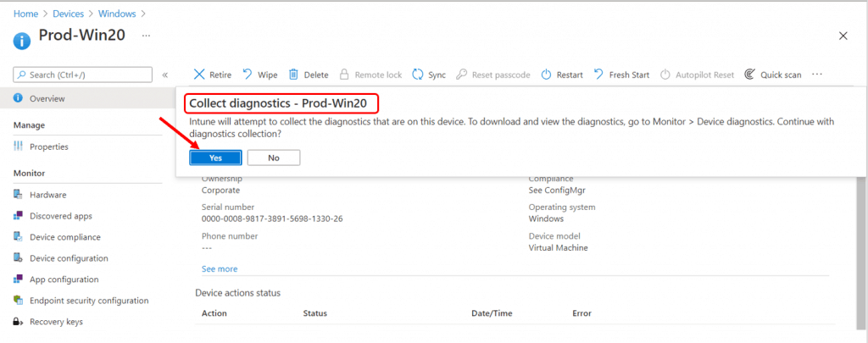Screen dimensions: 868x343
Task: Select Overview in the sidebar
Action: [x=87, y=98]
